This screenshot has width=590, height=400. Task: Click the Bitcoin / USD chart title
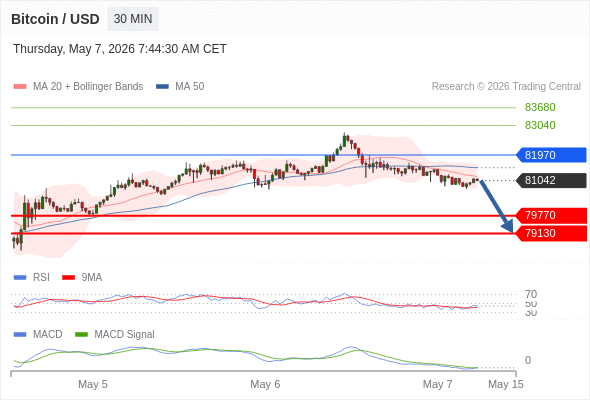point(55,19)
